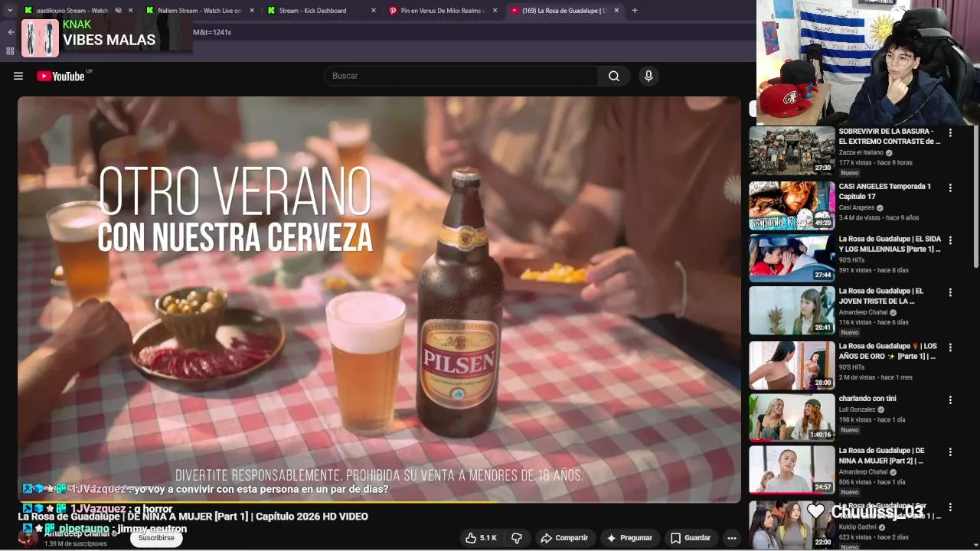Click SOBREVIVIR DE LA BASURA video title
This screenshot has width=980, height=551.
[x=890, y=136]
